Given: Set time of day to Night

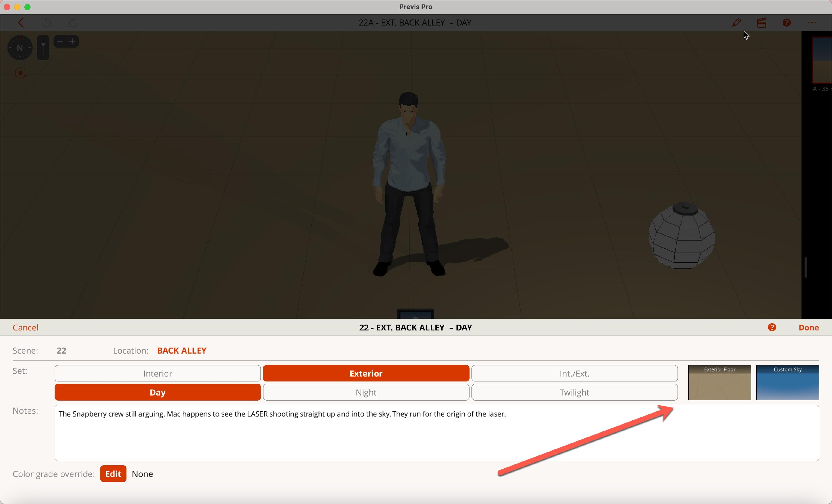Looking at the screenshot, I should click(x=366, y=392).
